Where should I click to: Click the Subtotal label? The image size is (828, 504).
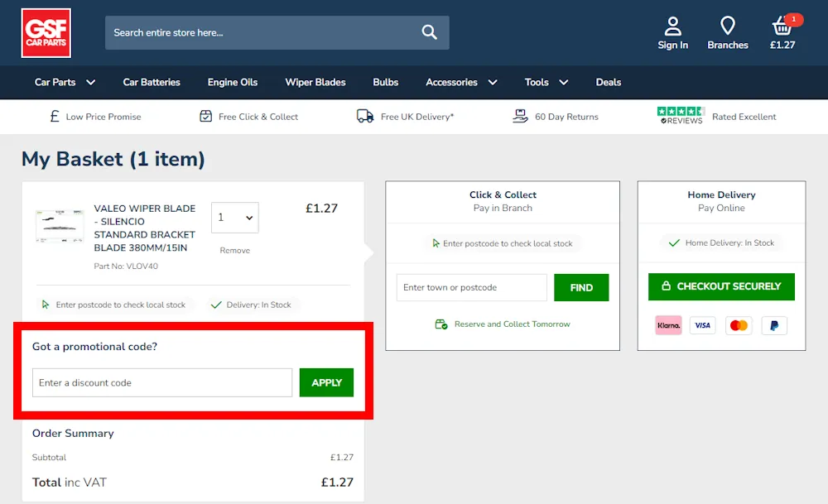pos(49,457)
